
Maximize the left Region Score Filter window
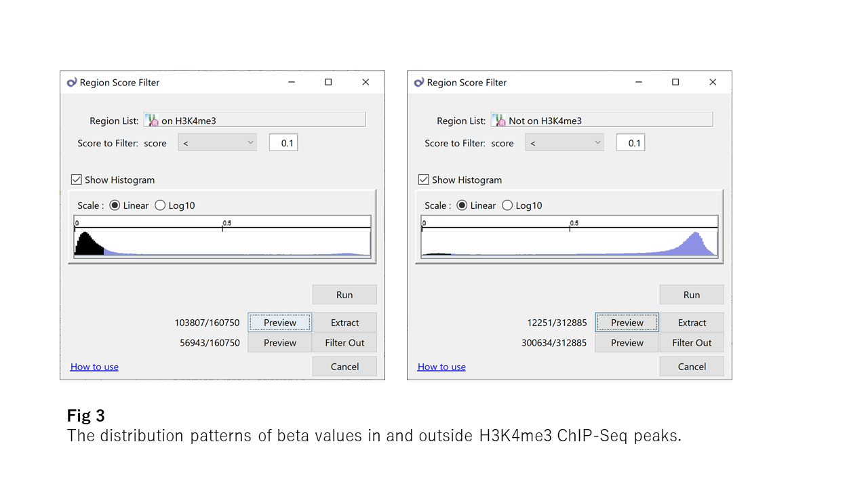328,82
